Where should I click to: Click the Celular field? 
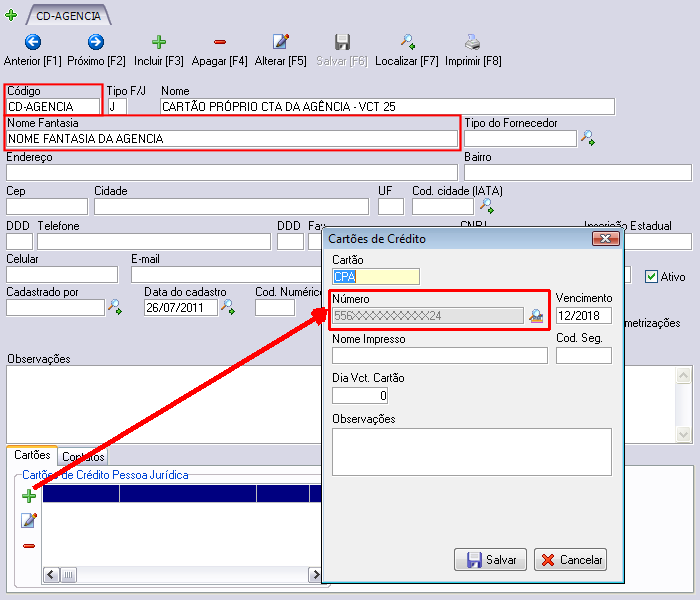point(62,275)
